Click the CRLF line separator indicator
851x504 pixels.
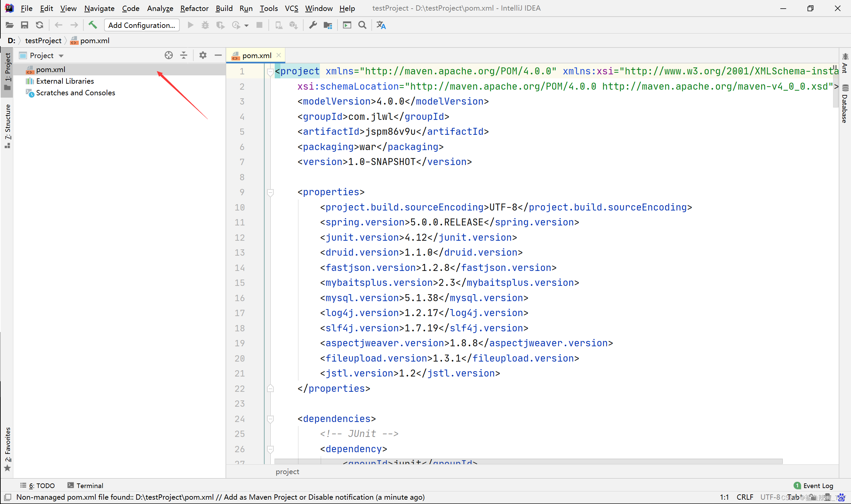click(745, 497)
